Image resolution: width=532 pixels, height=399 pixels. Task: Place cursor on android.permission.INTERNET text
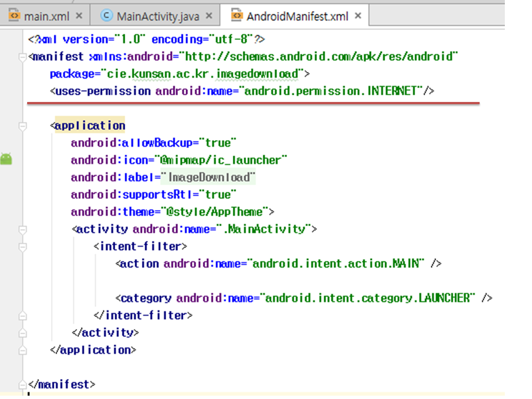pos(330,91)
